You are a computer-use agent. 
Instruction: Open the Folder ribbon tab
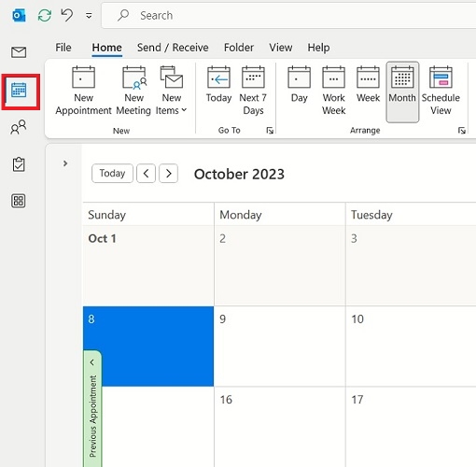[239, 48]
